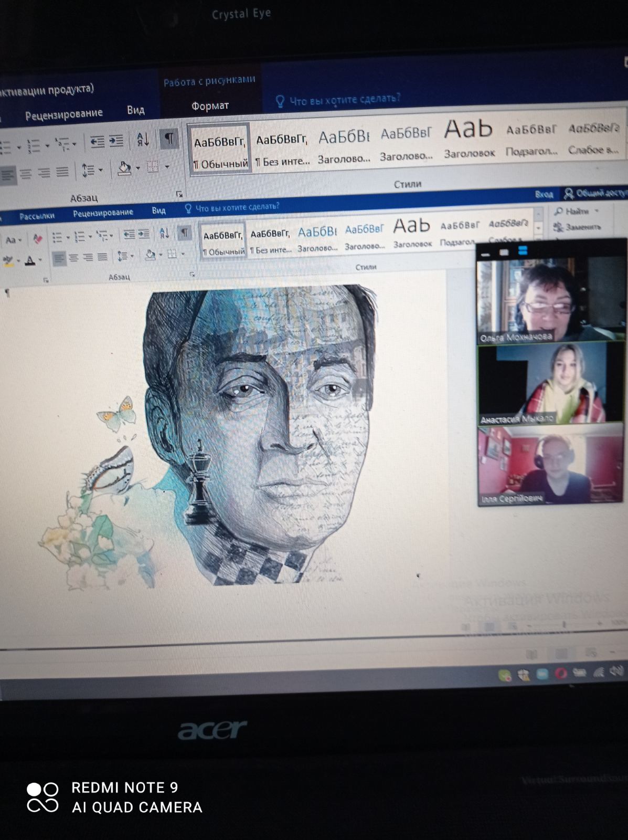Click the shading color bucket in the lower ribbon
Viewport: 628px width, 840px height.
tap(150, 255)
